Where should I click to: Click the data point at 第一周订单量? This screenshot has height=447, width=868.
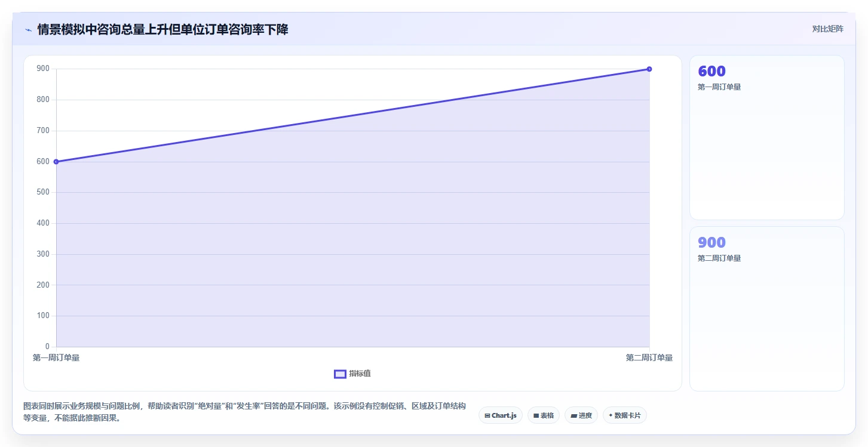(56, 162)
